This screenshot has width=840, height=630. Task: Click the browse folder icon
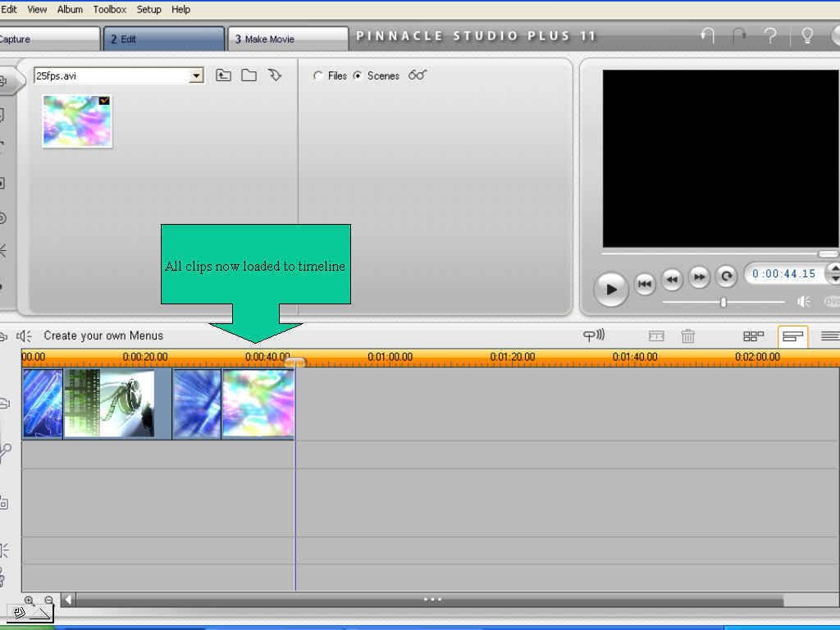pos(249,75)
